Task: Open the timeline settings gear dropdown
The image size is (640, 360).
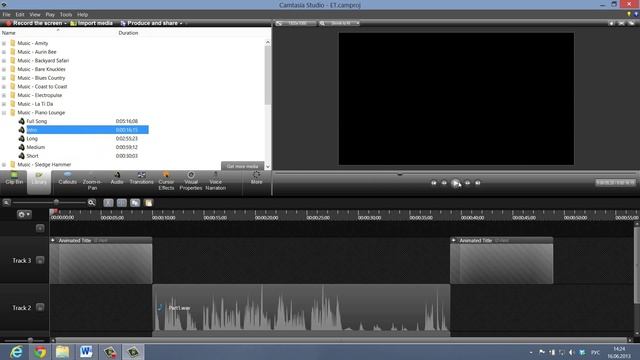Action: pos(24,214)
